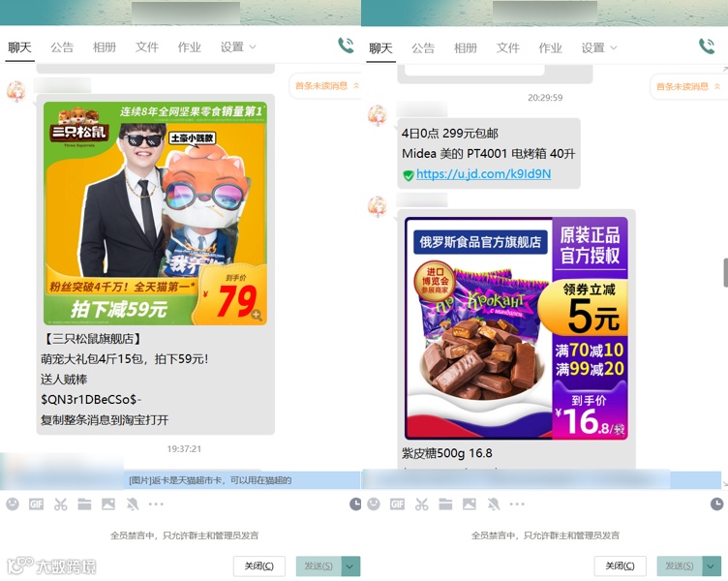This screenshot has width=728, height=581.
Task: Click 发送(S) button in right window
Action: pos(680,566)
